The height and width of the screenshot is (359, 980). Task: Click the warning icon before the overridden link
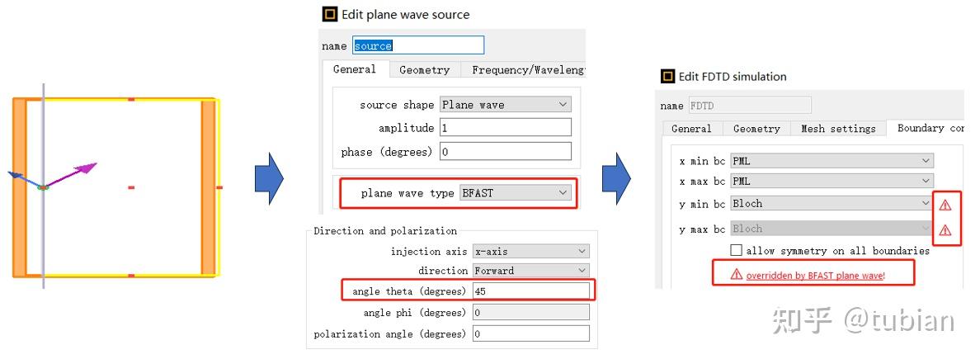pyautogui.click(x=737, y=275)
